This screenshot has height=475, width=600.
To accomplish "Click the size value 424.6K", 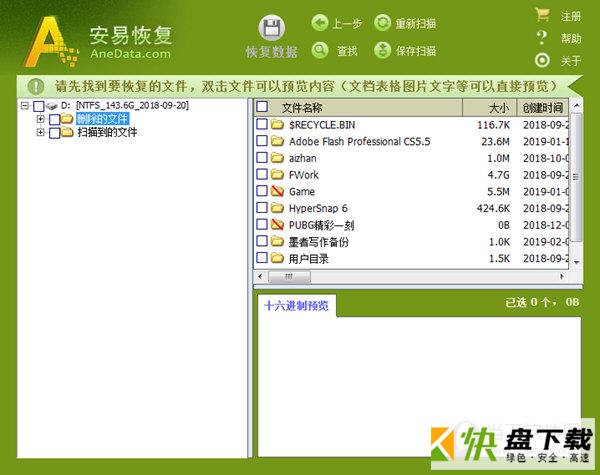I will click(494, 208).
